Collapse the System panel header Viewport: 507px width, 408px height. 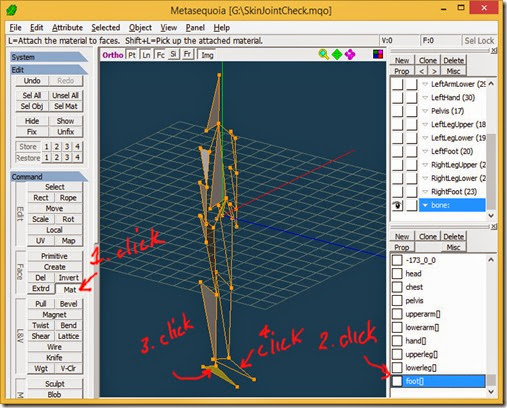(x=48, y=57)
